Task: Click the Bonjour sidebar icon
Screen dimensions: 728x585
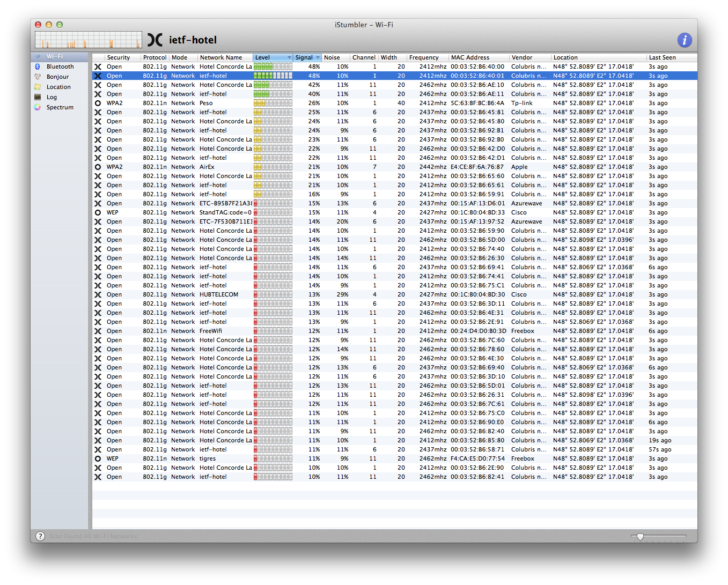Action: [38, 77]
